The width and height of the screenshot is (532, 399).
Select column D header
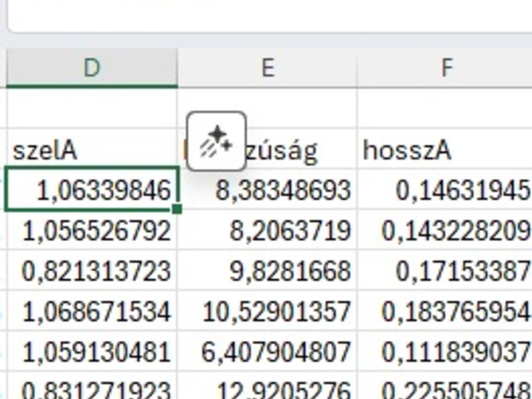(x=91, y=68)
